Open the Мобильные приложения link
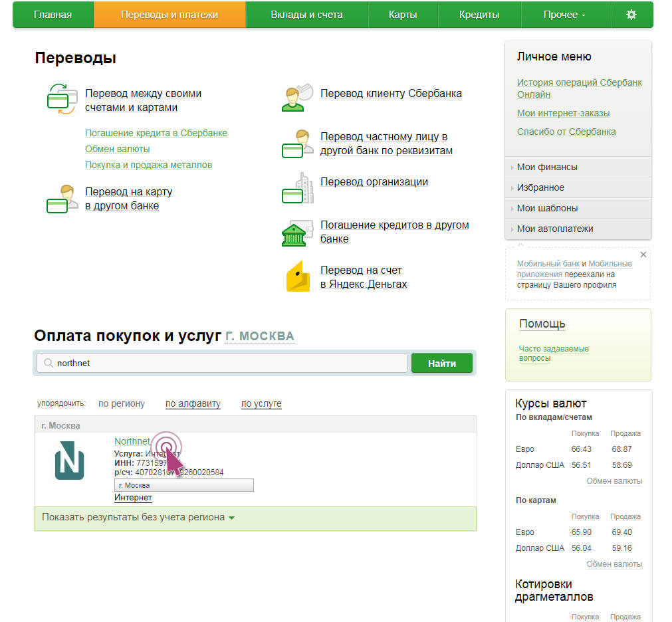This screenshot has height=622, width=672. tap(574, 269)
